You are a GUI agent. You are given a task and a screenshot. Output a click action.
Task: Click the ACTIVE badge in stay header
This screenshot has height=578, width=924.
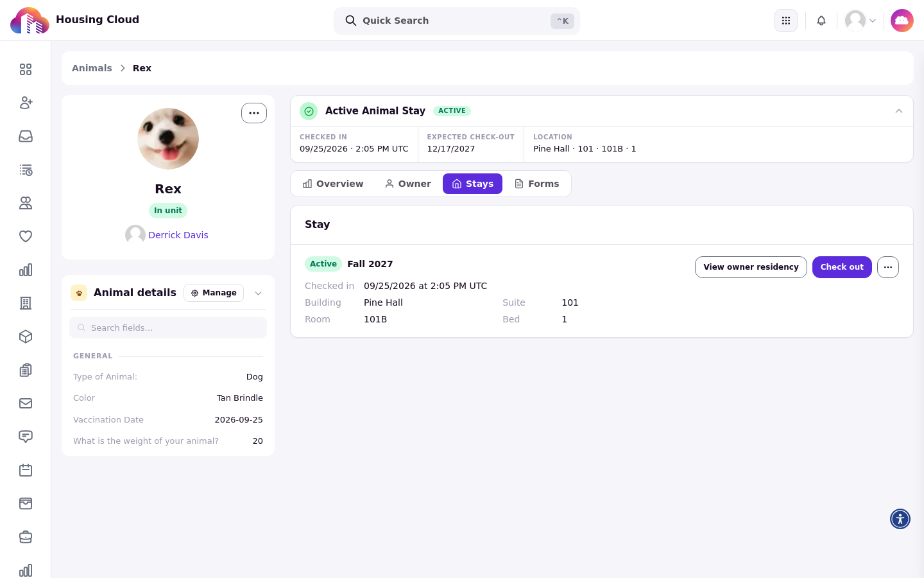point(452,111)
